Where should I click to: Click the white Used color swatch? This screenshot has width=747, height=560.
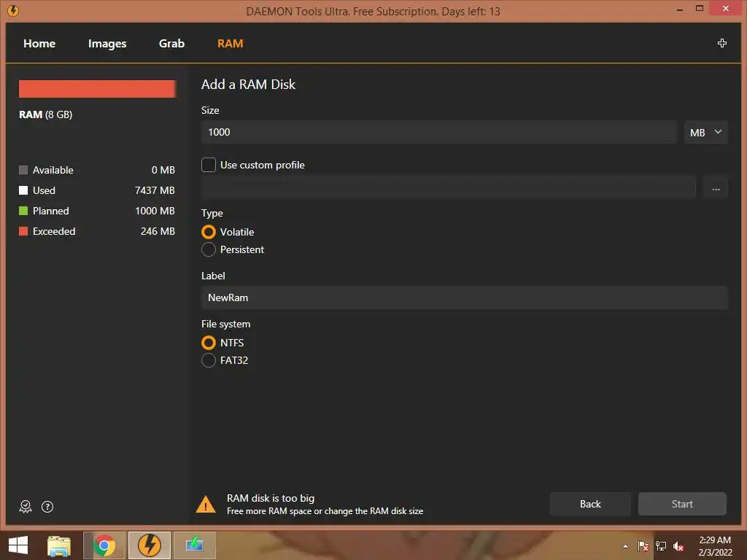(23, 190)
